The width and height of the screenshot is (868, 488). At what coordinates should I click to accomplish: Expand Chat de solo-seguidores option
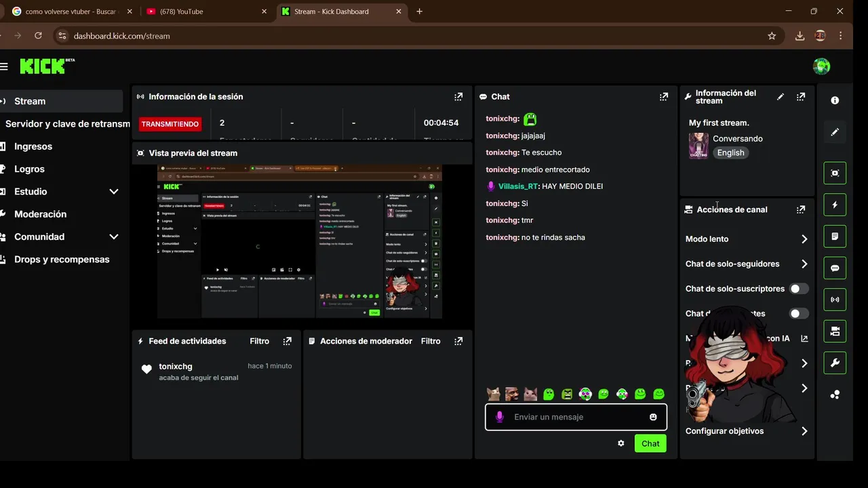pyautogui.click(x=804, y=264)
